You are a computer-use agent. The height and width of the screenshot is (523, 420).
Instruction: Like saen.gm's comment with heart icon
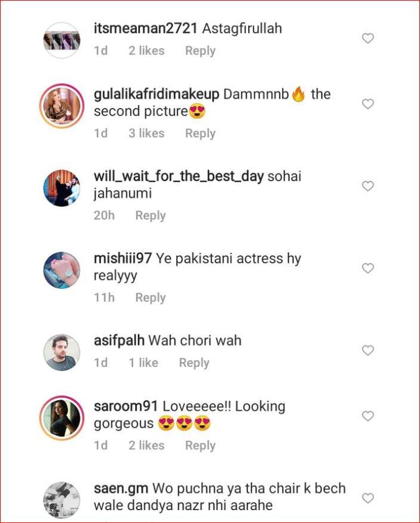[367, 498]
